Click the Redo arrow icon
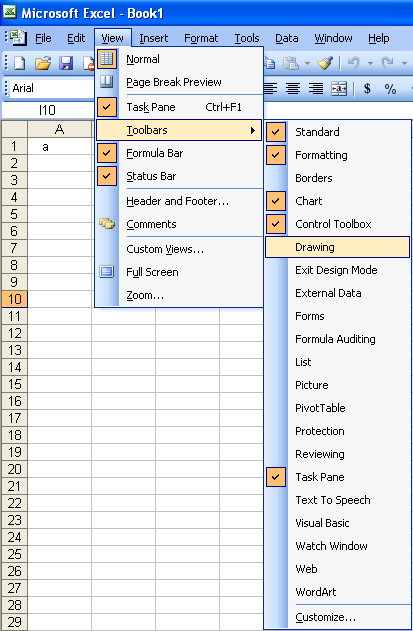 click(387, 63)
